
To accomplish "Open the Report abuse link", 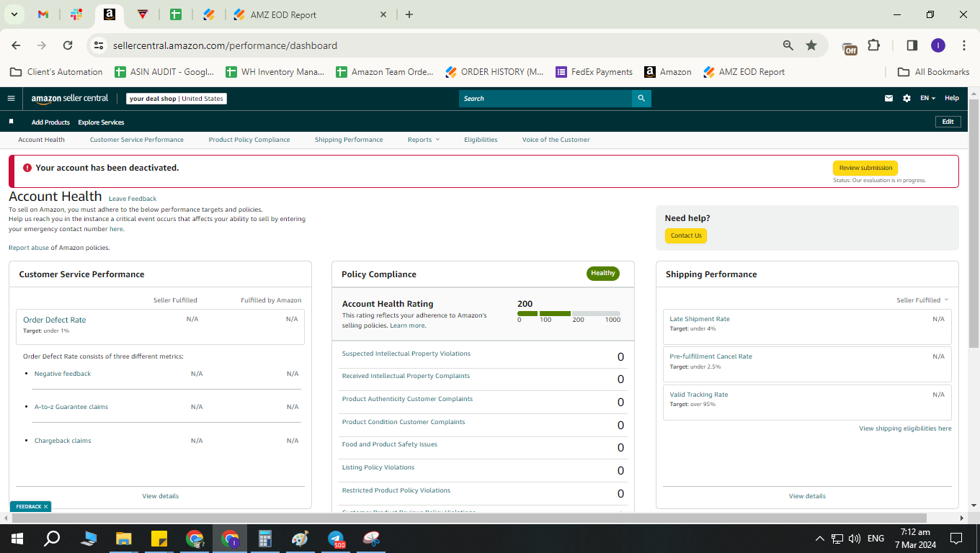I will click(x=29, y=248).
